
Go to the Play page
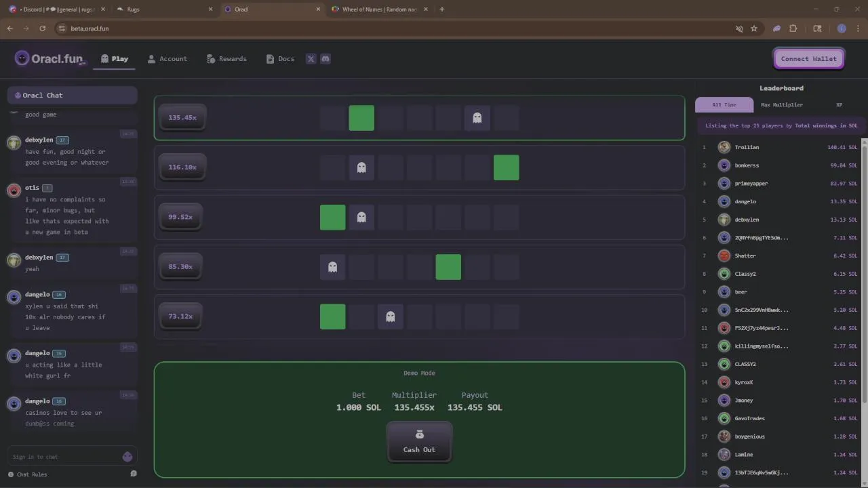point(115,59)
